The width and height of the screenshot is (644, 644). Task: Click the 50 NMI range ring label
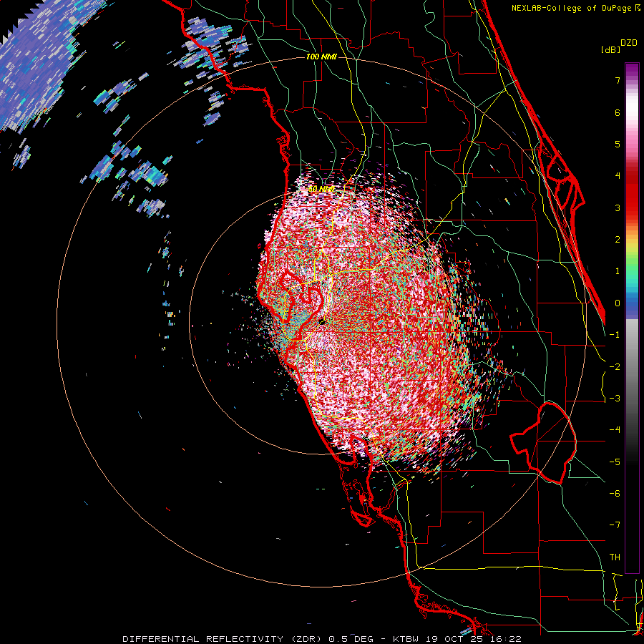click(321, 190)
